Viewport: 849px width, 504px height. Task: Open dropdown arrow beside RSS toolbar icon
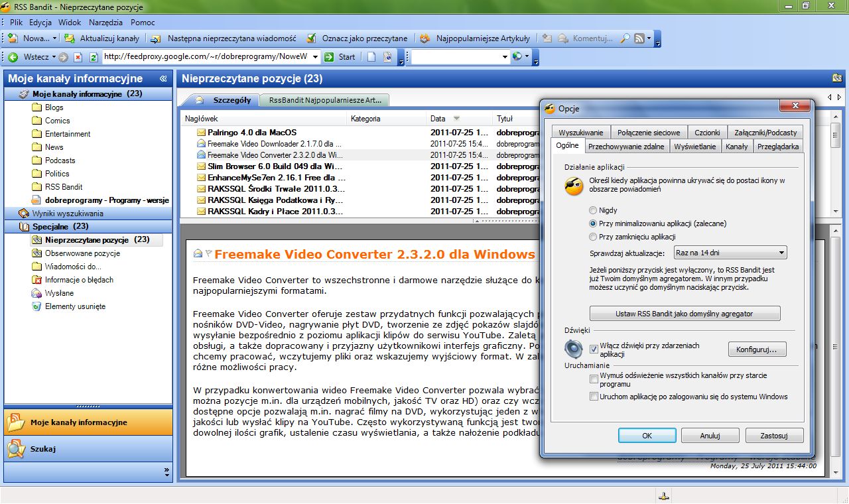(x=649, y=38)
